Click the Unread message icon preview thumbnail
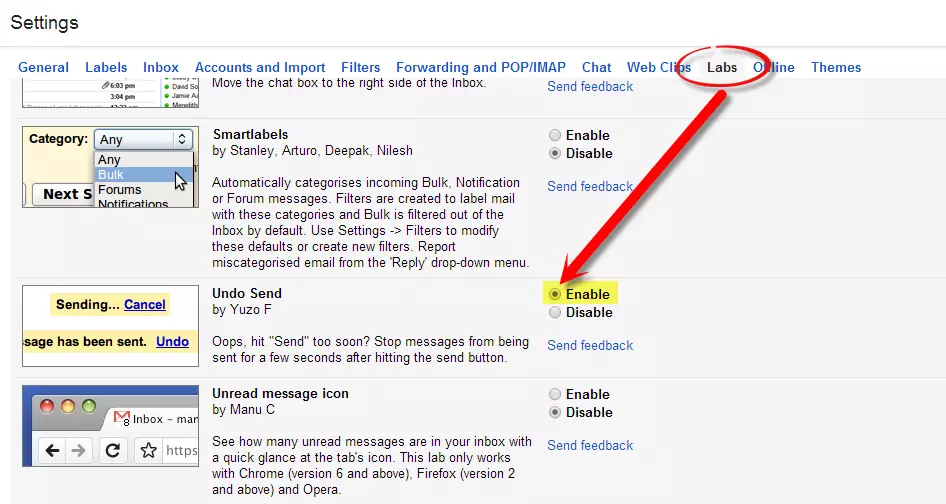Screen dimensions: 946x504 (110, 426)
